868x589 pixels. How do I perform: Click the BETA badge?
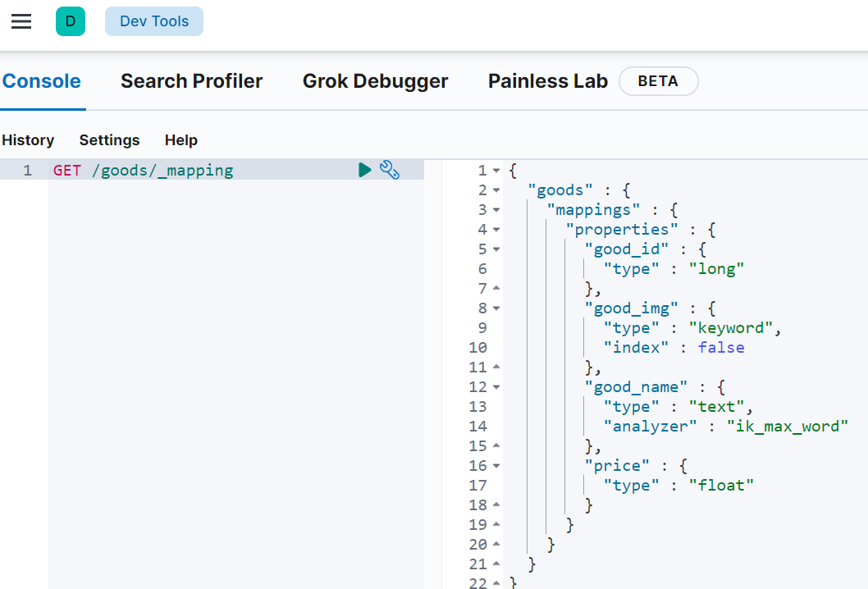tap(658, 82)
